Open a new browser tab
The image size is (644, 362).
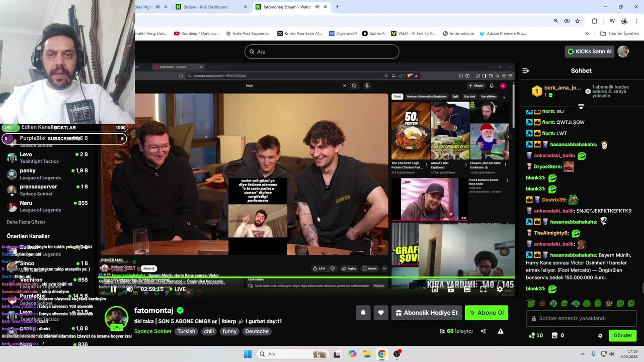tap(337, 7)
